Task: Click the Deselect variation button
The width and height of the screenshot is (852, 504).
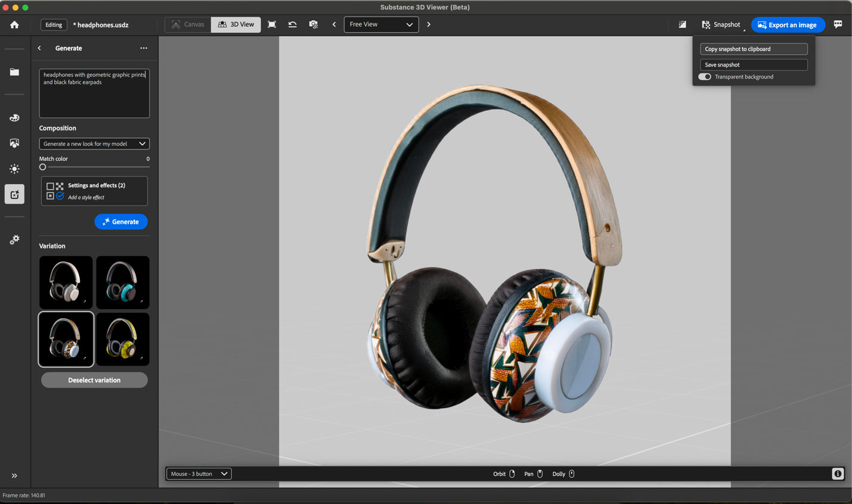Action: (x=94, y=380)
